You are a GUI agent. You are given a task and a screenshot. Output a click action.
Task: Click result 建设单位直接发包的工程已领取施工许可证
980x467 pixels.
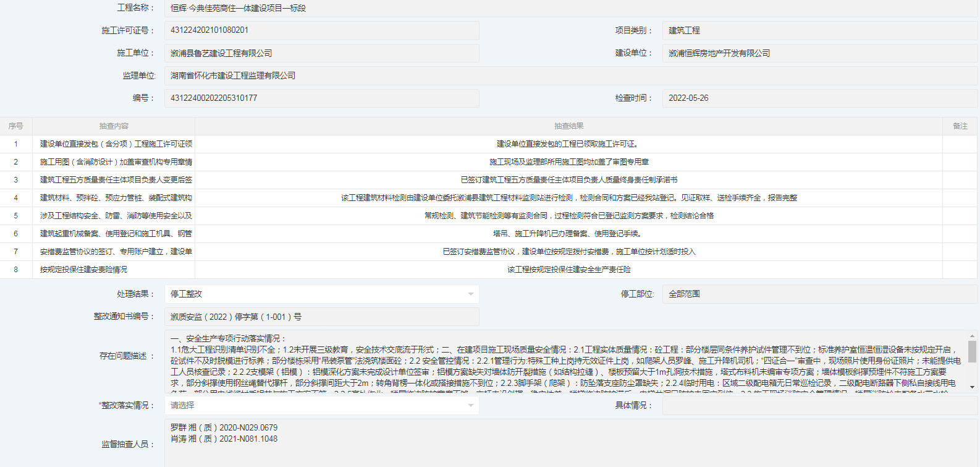pos(568,144)
